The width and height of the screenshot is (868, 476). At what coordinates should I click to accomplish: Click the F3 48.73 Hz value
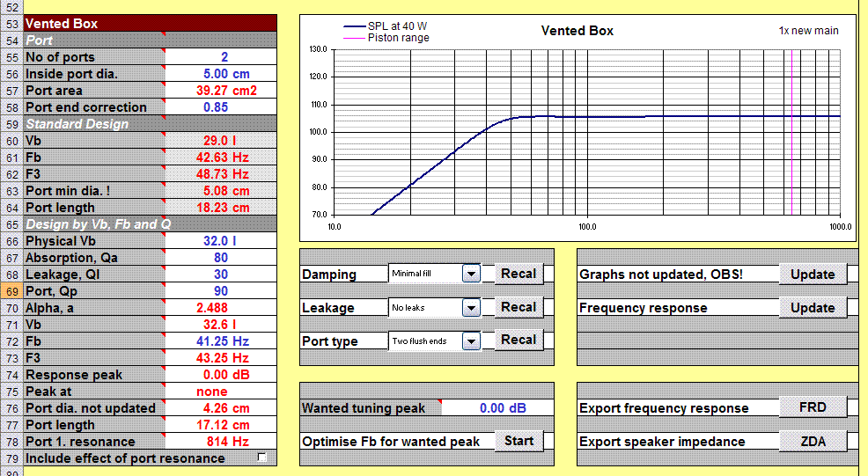[x=221, y=174]
